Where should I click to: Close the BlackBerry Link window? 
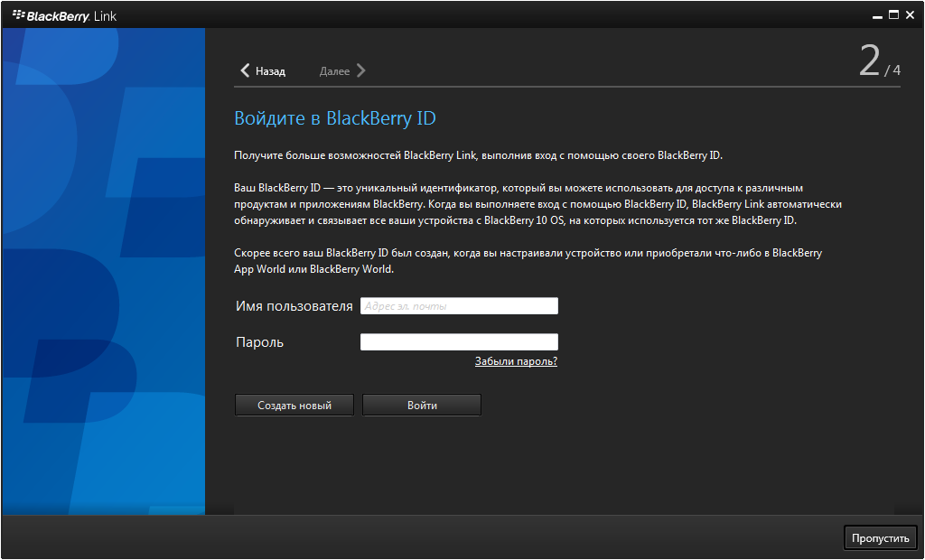coord(911,15)
